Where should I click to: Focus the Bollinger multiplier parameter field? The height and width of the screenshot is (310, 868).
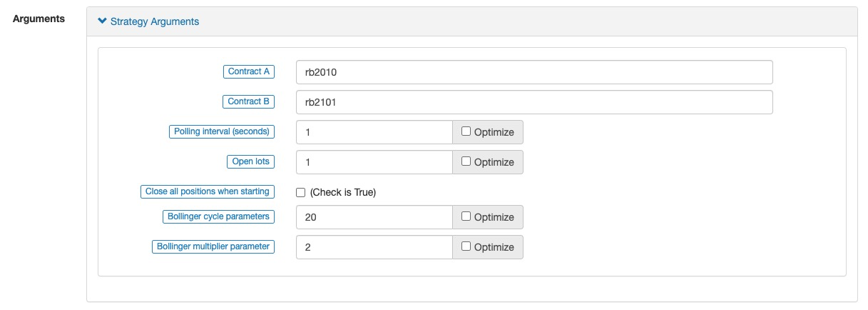point(374,247)
